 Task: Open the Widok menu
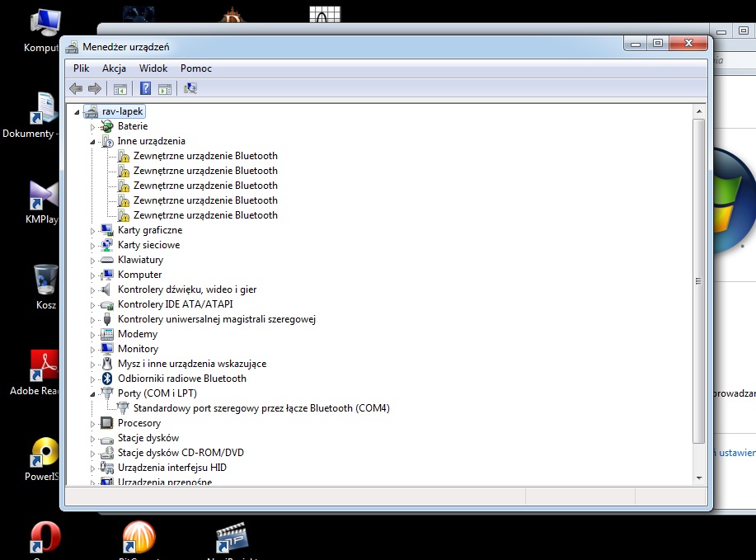tap(153, 68)
